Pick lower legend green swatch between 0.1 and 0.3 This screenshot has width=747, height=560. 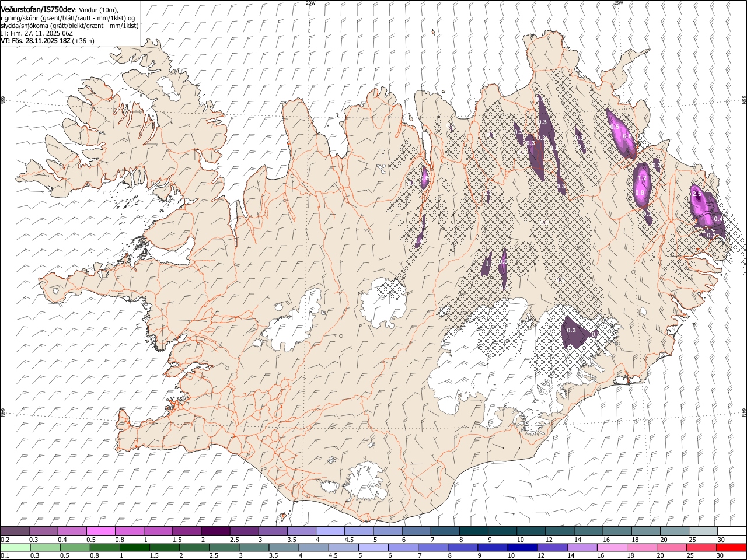pyautogui.click(x=15, y=548)
